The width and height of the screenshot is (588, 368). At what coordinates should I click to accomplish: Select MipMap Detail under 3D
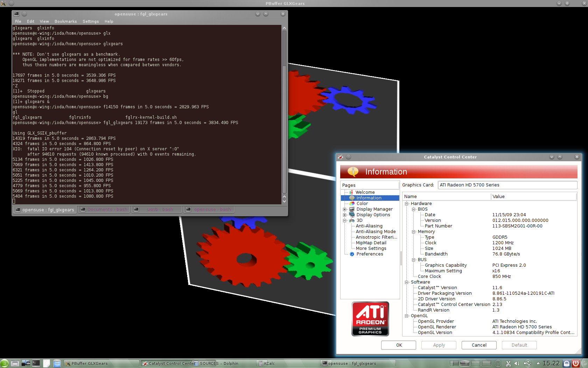(371, 243)
